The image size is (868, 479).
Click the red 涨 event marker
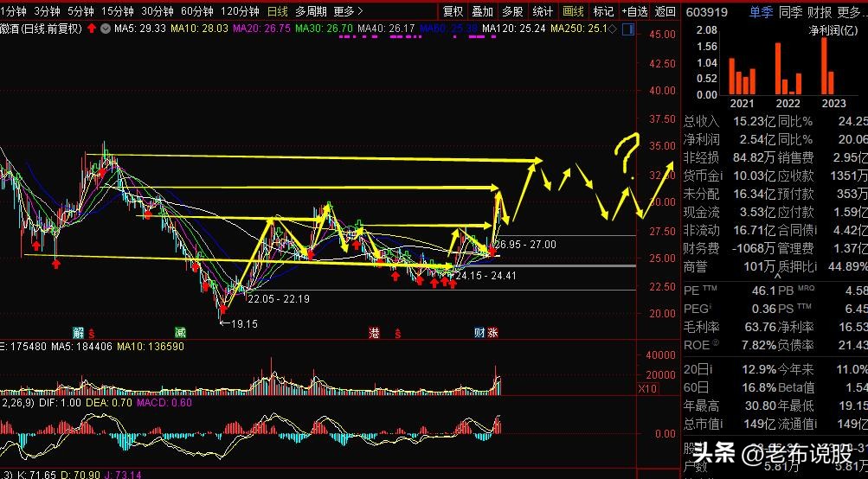click(x=492, y=332)
